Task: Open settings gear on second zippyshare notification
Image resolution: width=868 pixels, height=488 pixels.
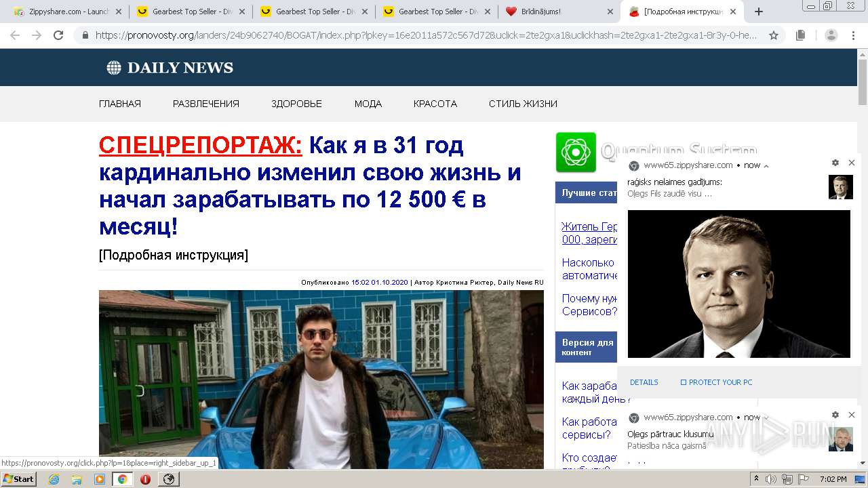Action: [x=835, y=415]
